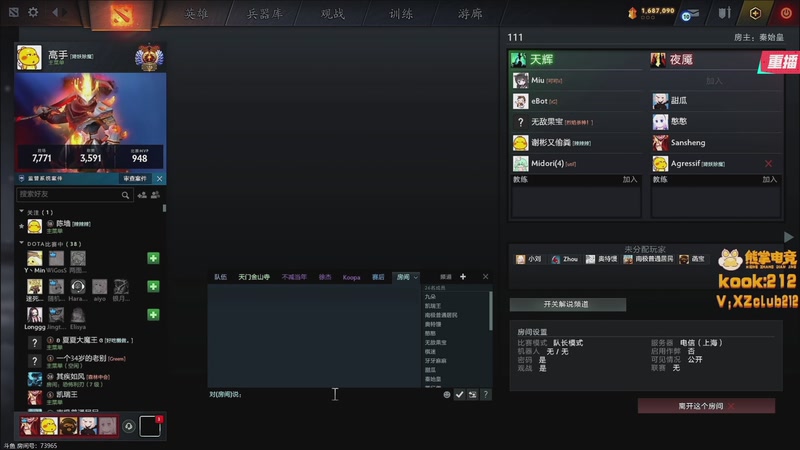Toggle the star favorite next to 陈墙
This screenshot has width=800, height=450.
[x=21, y=226]
